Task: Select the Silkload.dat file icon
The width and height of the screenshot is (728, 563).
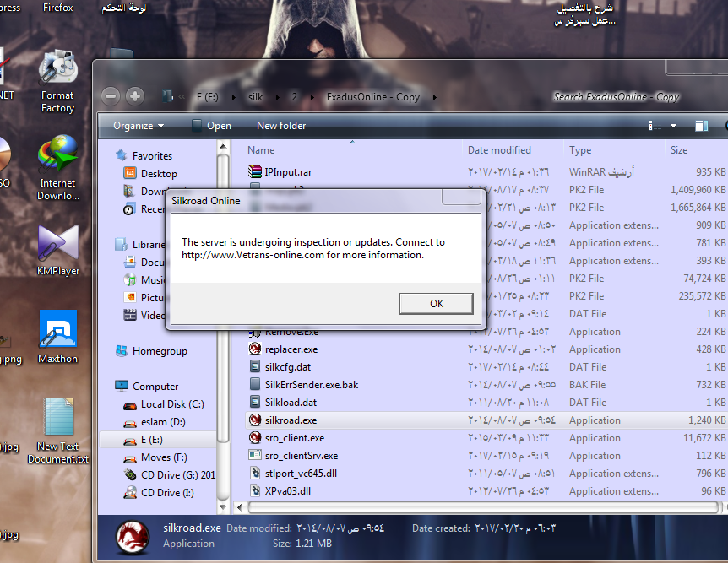Action: point(255,402)
